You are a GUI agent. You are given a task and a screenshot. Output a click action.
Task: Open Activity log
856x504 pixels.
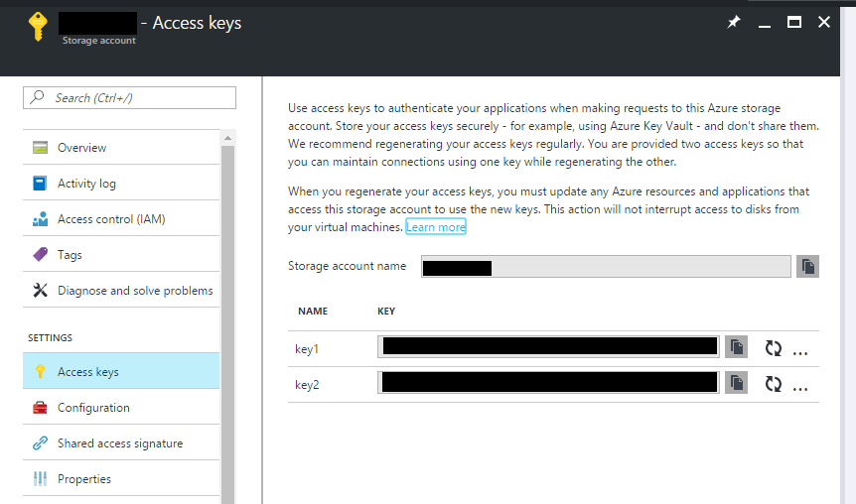121,184
